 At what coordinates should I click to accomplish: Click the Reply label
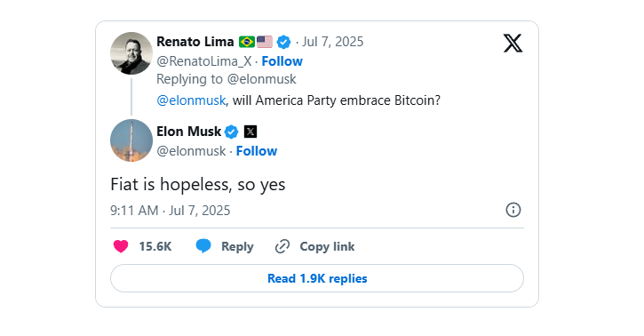pyautogui.click(x=237, y=246)
